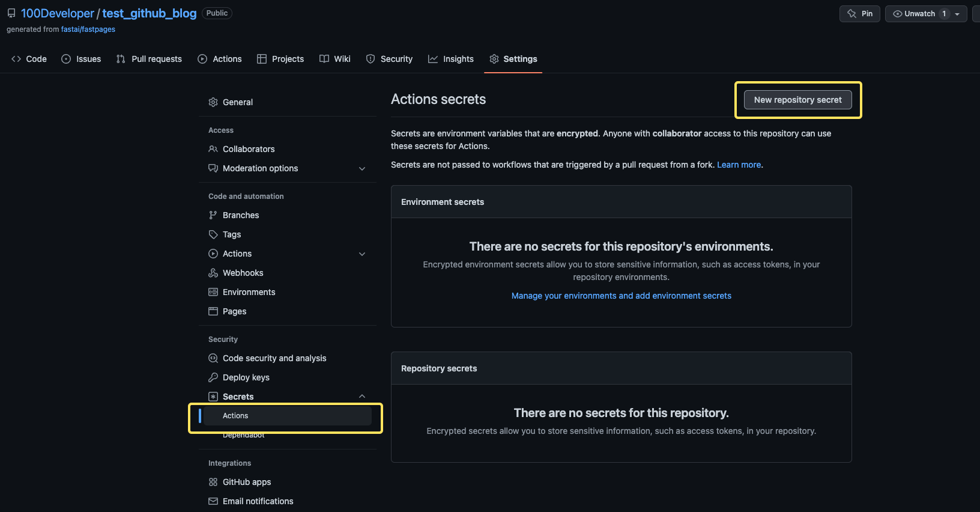Open General settings in sidebar
Screen dimensions: 980x512
click(x=288, y=102)
